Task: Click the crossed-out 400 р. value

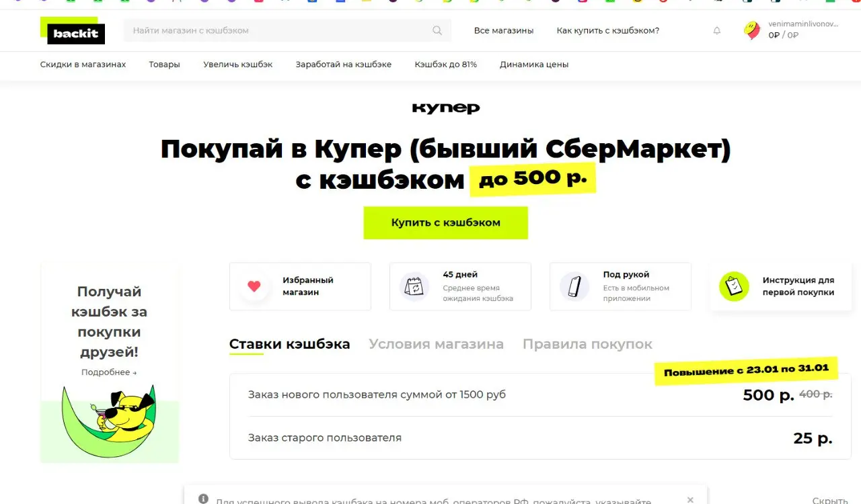Action: (815, 394)
